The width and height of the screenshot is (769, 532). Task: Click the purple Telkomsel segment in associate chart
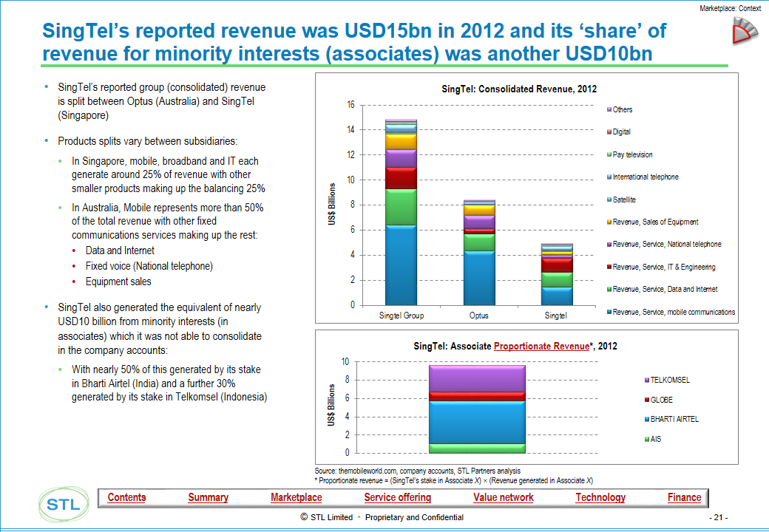click(x=477, y=378)
